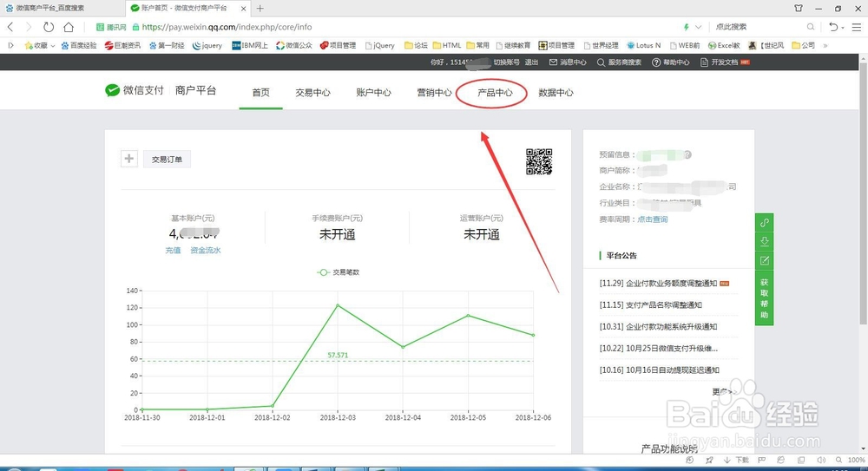Click the green lightning speed-mode icon
This screenshot has width=868, height=471.
coord(687,27)
